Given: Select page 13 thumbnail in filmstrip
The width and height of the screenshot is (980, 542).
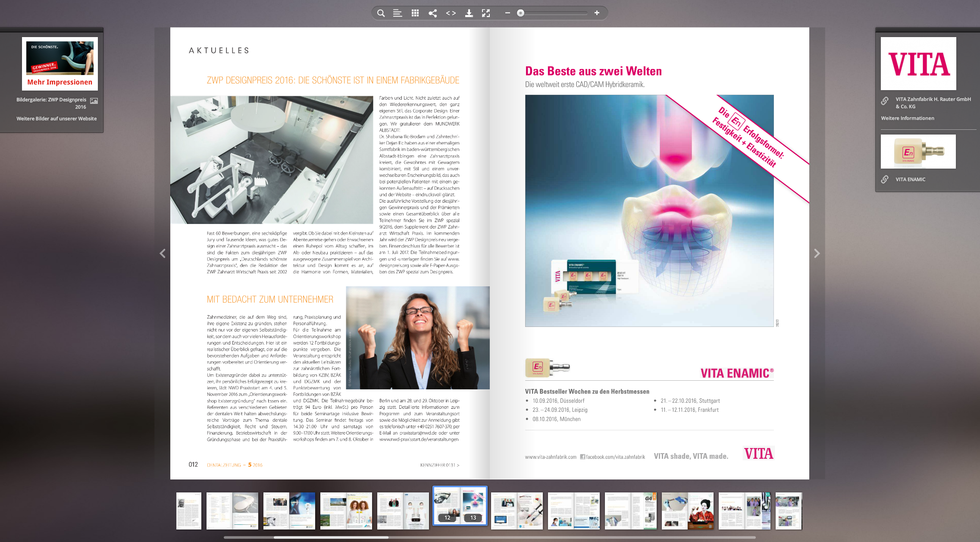Looking at the screenshot, I should 473,505.
